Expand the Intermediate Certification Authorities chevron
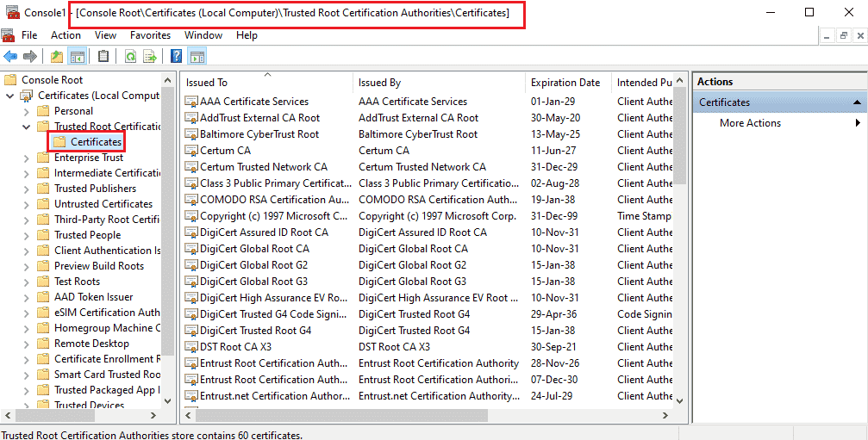This screenshot has height=440, width=868. pos(27,173)
